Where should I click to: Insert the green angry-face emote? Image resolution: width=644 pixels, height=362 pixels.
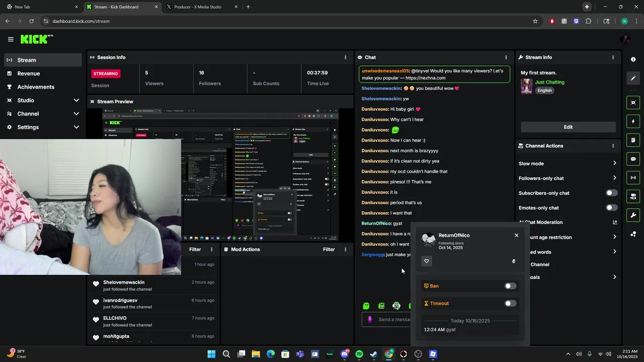click(x=381, y=306)
